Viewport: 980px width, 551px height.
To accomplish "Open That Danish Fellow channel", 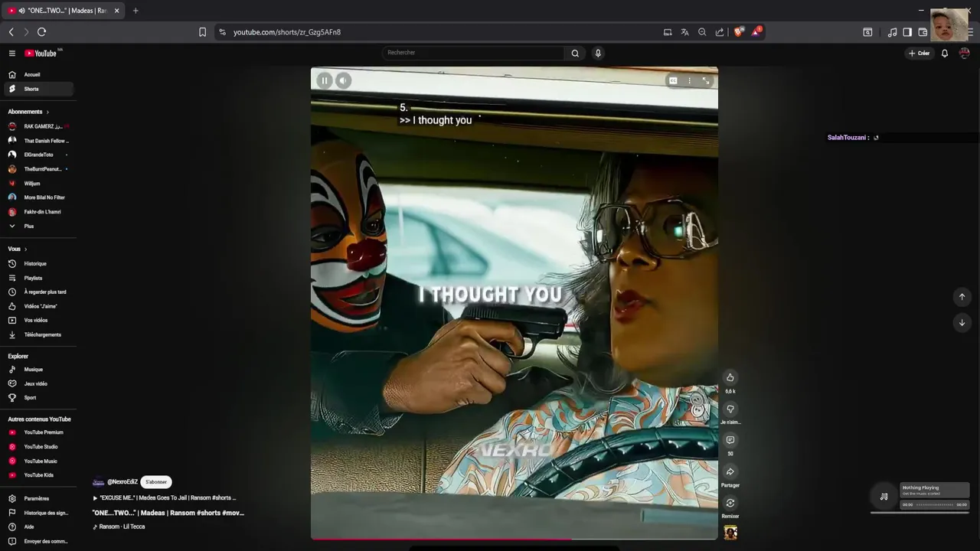I will coord(38,141).
